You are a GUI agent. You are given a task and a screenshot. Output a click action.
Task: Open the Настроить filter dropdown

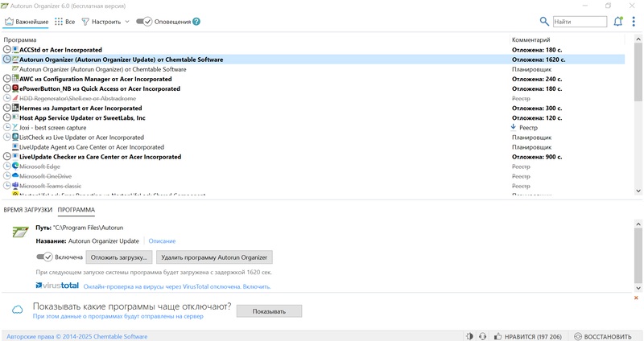coord(105,22)
